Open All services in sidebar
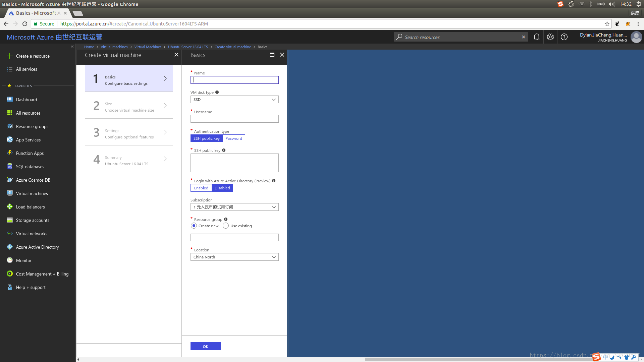This screenshot has width=644, height=362. (26, 69)
